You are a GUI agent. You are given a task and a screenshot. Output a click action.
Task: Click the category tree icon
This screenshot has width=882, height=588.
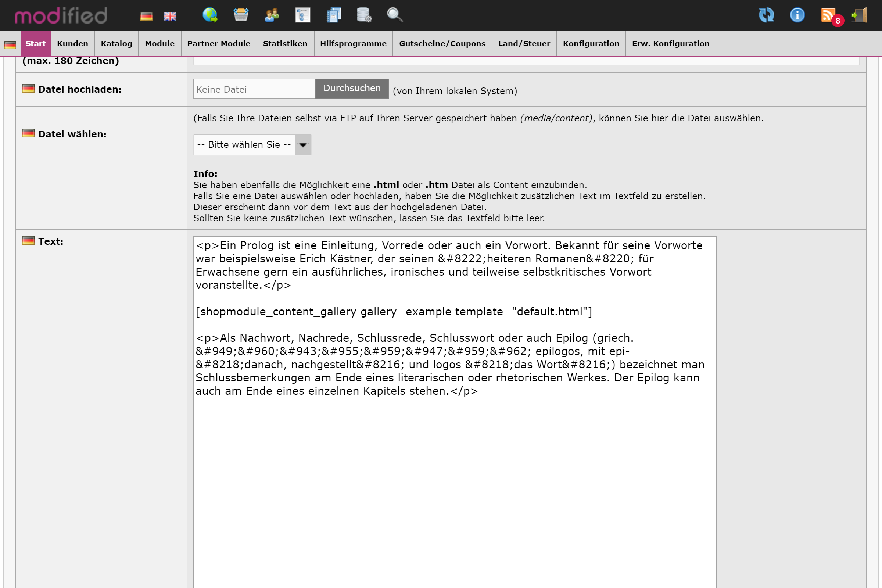point(302,15)
